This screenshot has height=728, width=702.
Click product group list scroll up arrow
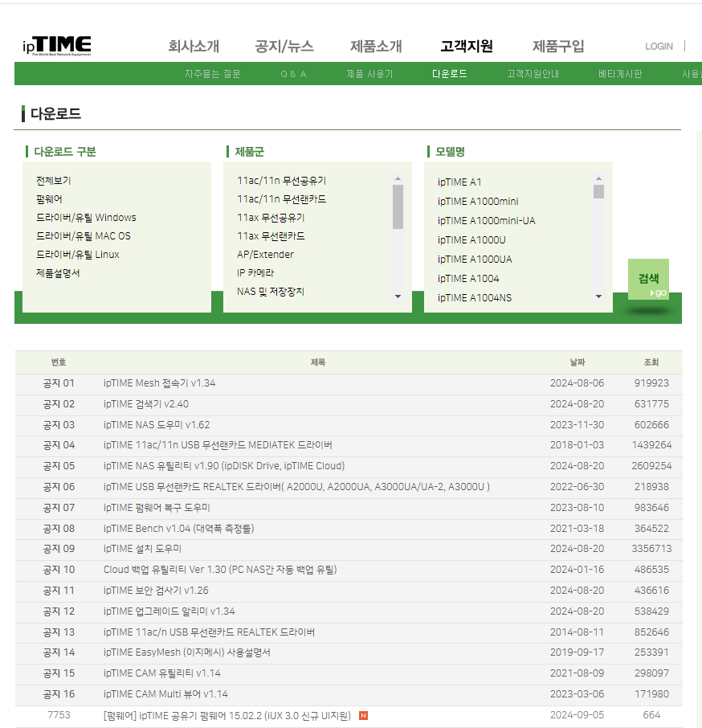coord(398,178)
